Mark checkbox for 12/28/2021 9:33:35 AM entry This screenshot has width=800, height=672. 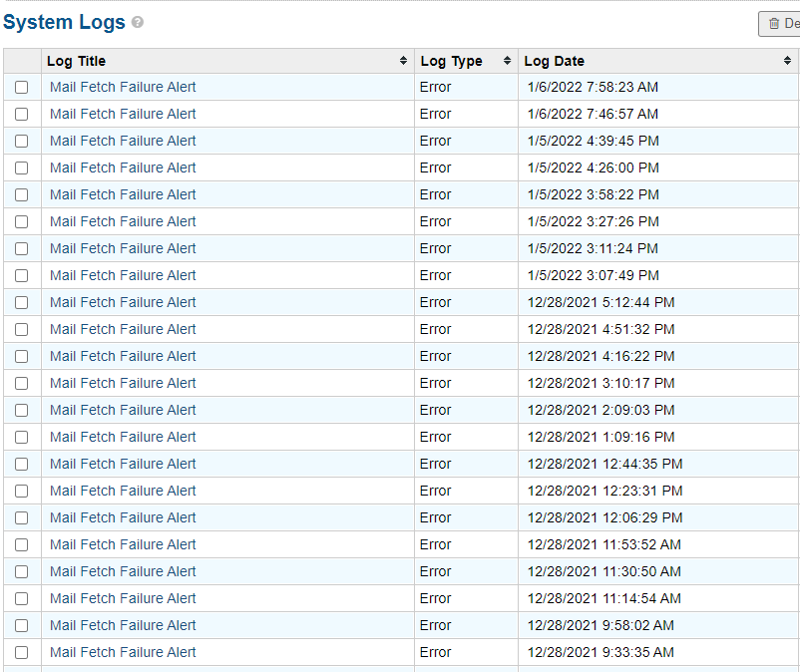click(x=21, y=653)
